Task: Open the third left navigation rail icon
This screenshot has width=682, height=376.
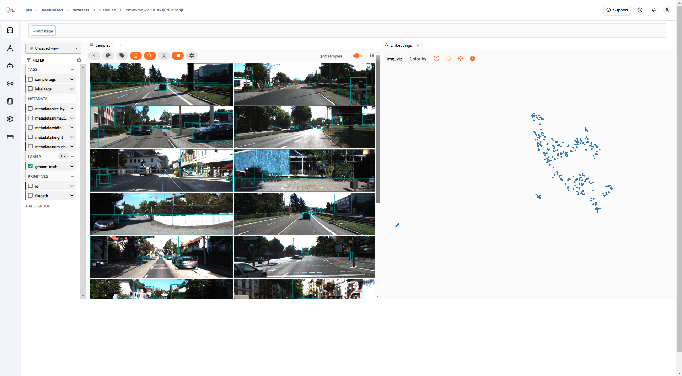Action: [10, 66]
